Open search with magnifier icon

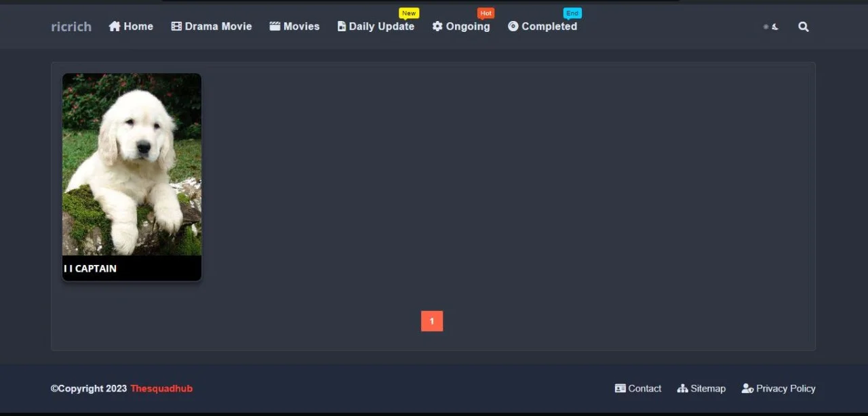click(x=804, y=27)
